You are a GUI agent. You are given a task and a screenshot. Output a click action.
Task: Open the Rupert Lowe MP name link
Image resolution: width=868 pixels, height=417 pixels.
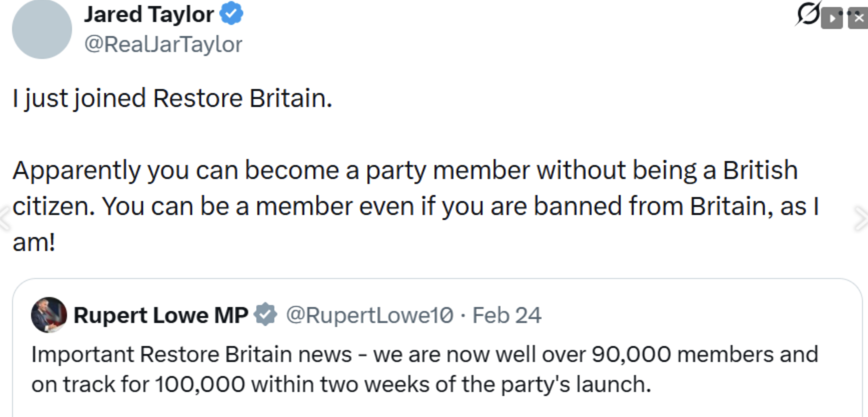[x=161, y=315]
